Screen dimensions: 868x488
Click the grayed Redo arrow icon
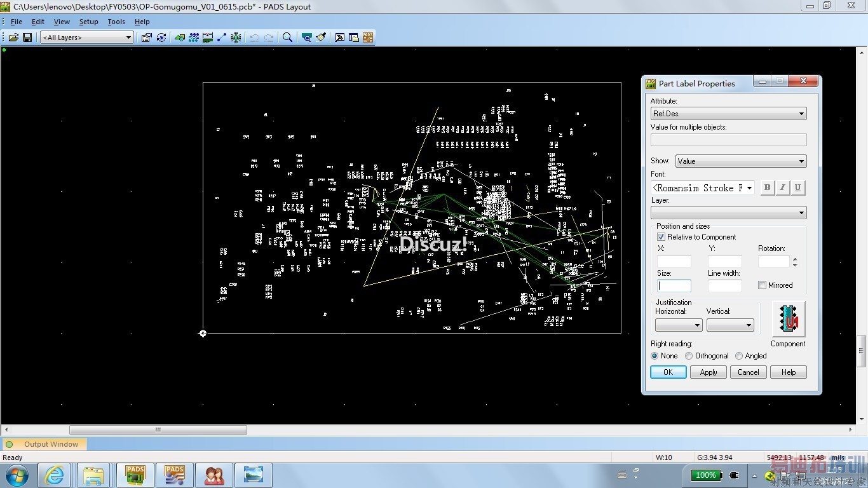[x=269, y=37]
